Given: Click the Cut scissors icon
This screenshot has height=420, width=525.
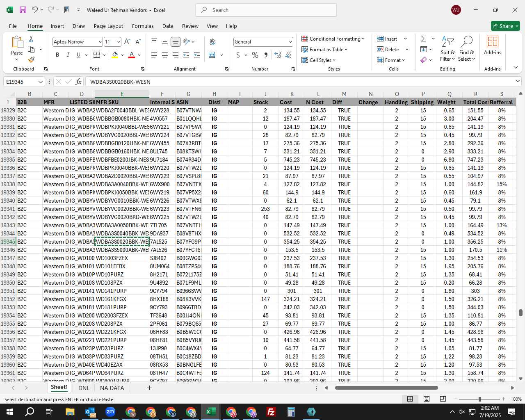Looking at the screenshot, I should coord(31,39).
